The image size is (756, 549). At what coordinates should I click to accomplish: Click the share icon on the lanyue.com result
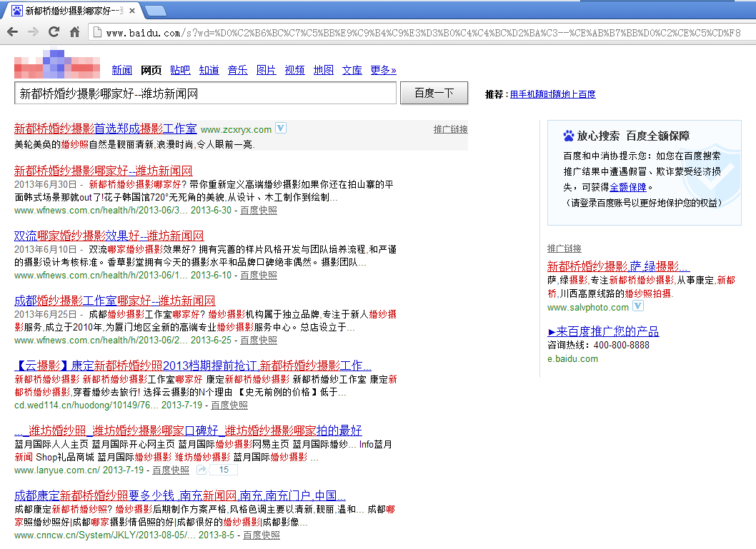coord(202,470)
